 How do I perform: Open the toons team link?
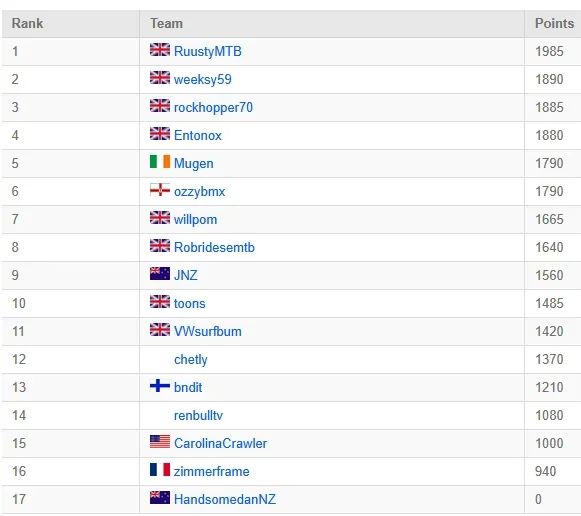click(190, 303)
